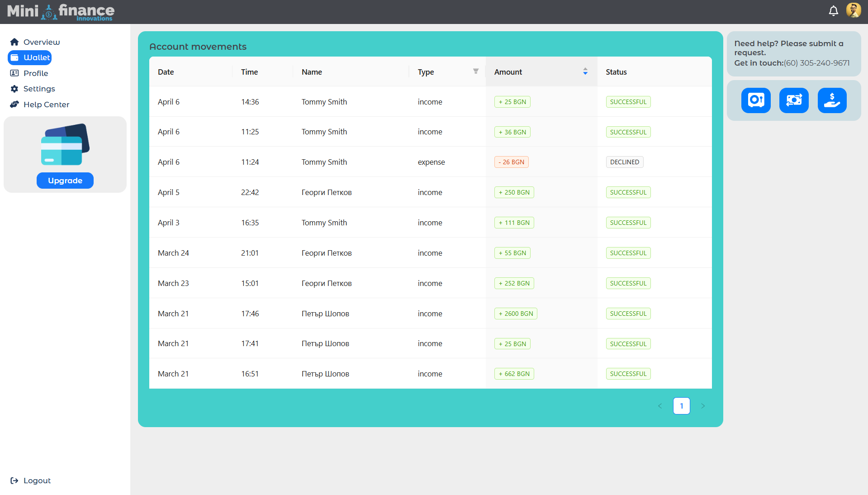Click the + 250 BGN amount tag
The height and width of the screenshot is (495, 868).
pyautogui.click(x=514, y=192)
